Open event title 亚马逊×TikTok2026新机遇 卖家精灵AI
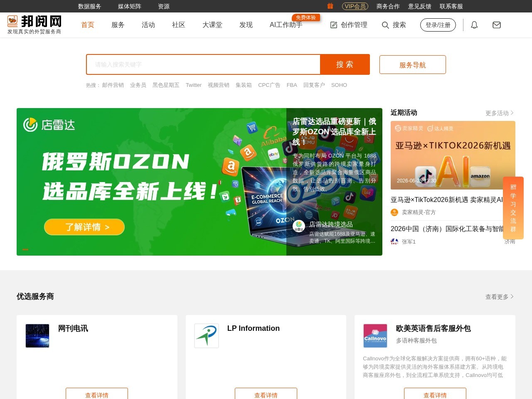The width and height of the screenshot is (532, 399). (447, 200)
